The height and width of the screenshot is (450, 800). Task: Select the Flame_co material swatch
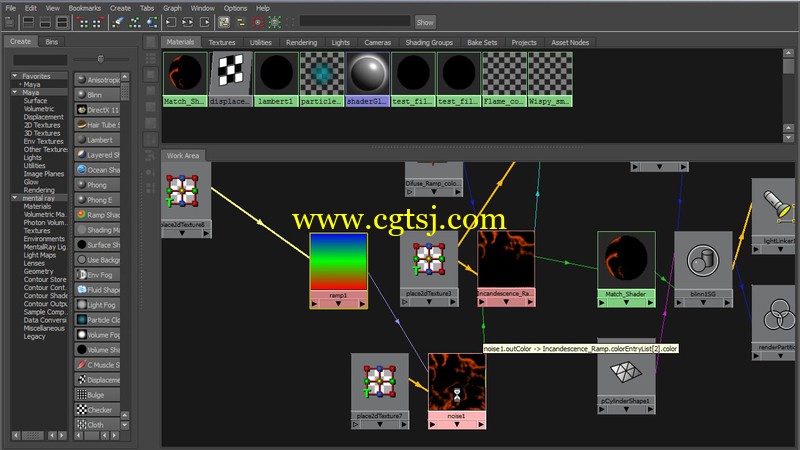click(x=504, y=74)
